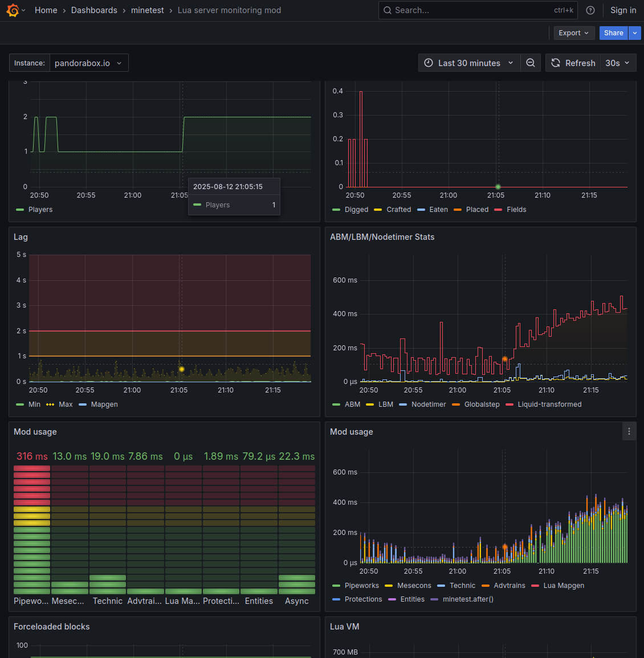The height and width of the screenshot is (658, 644).
Task: Click the Grafana logo icon
Action: (13, 10)
